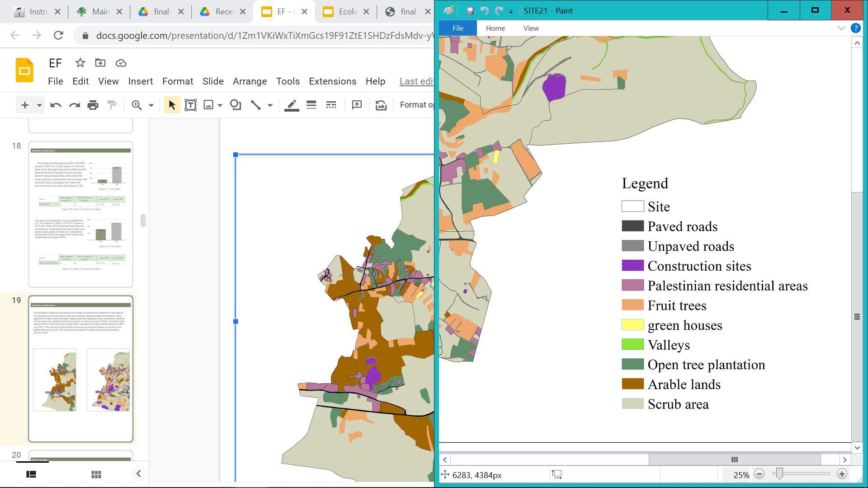Click the Last edit link
The image size is (868, 488).
click(x=416, y=81)
